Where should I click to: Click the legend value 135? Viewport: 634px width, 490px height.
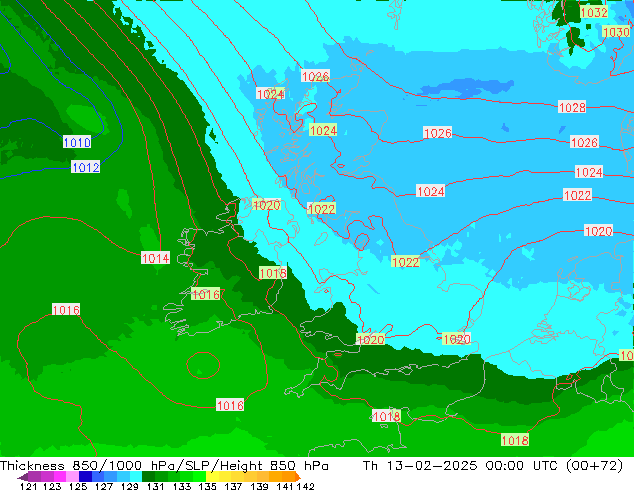click(207, 486)
